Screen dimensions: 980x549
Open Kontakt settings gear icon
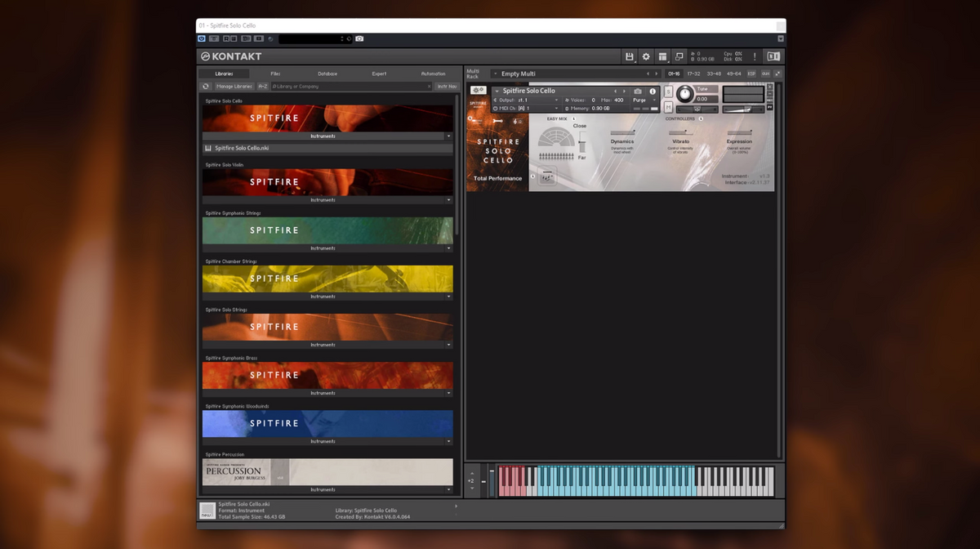tap(646, 56)
